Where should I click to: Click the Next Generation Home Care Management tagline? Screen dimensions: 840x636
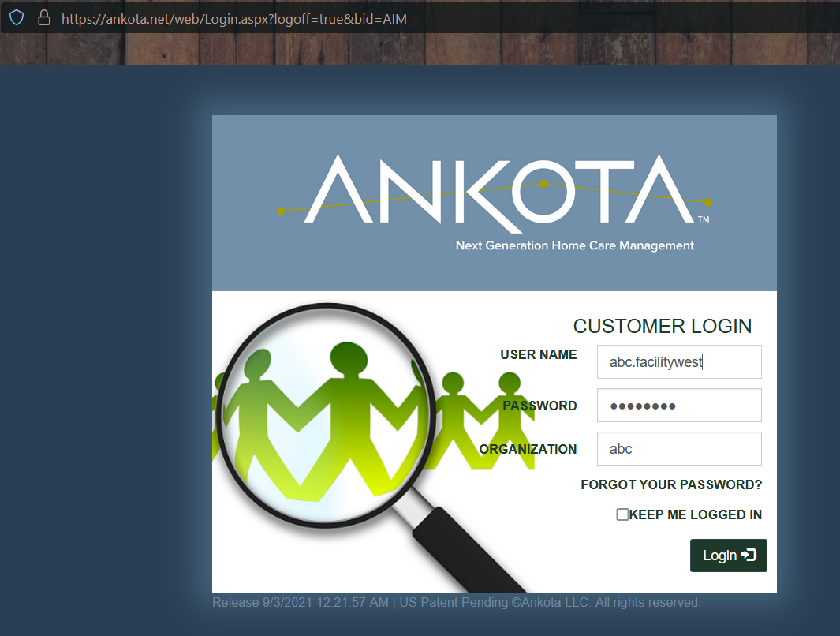tap(575, 245)
